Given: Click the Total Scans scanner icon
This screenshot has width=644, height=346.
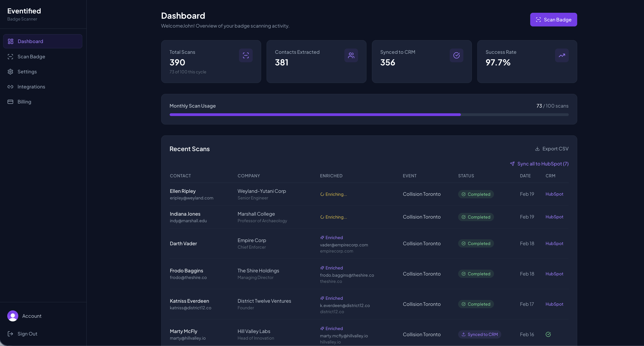Looking at the screenshot, I should (246, 55).
